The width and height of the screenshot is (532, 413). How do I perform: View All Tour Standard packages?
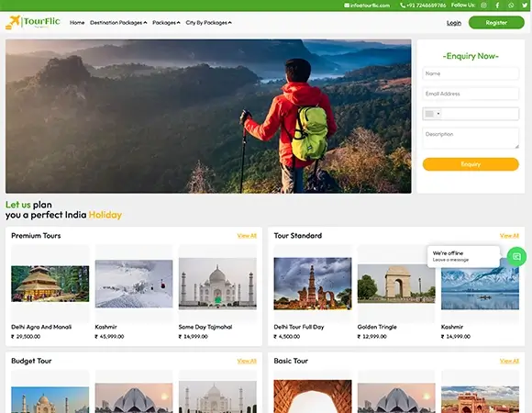[509, 236]
